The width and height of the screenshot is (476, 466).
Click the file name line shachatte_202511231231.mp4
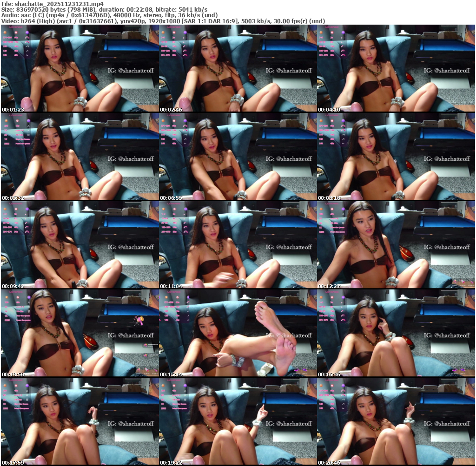(52, 4)
